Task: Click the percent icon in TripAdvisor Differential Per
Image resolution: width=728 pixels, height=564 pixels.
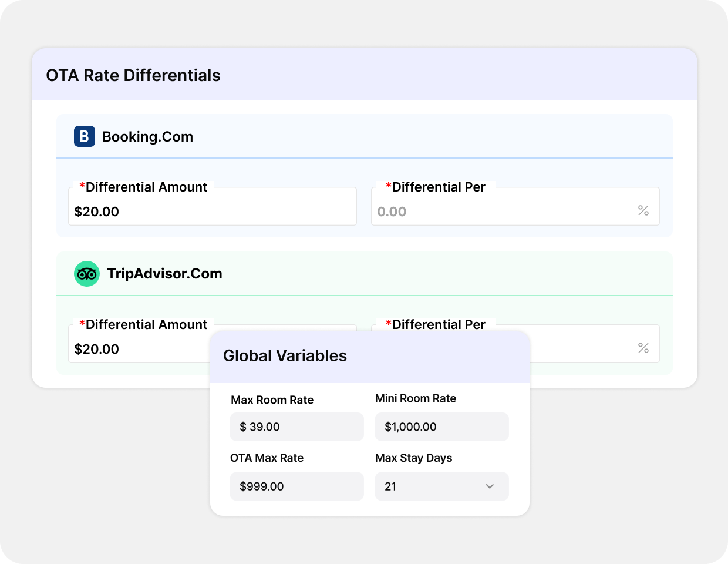Action: 643,348
